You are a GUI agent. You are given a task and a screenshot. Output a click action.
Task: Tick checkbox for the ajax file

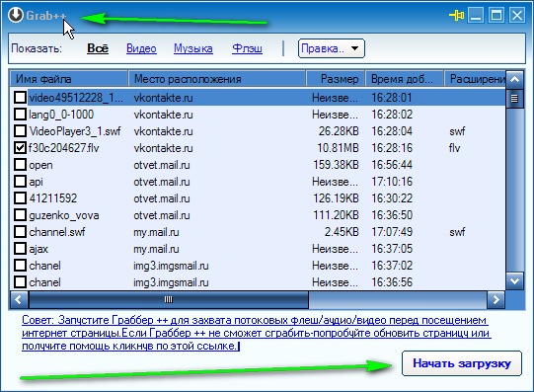[x=20, y=248]
